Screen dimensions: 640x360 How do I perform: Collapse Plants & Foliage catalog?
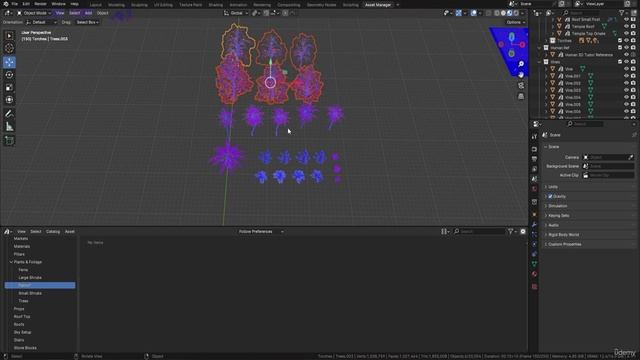[11, 262]
